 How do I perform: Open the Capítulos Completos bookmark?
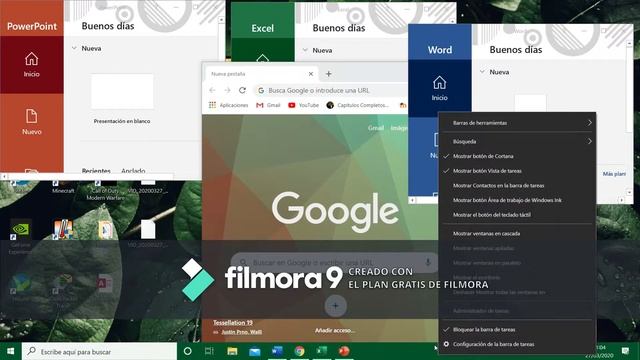pos(358,105)
